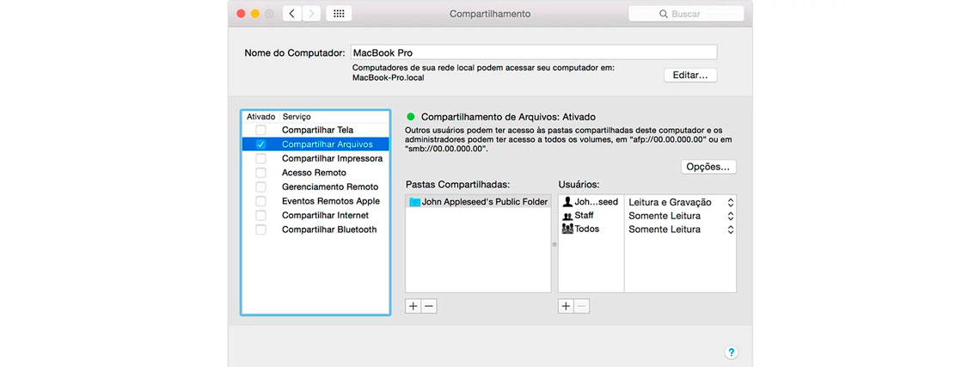980x367 pixels.
Task: Click the Editar… button
Action: [690, 75]
